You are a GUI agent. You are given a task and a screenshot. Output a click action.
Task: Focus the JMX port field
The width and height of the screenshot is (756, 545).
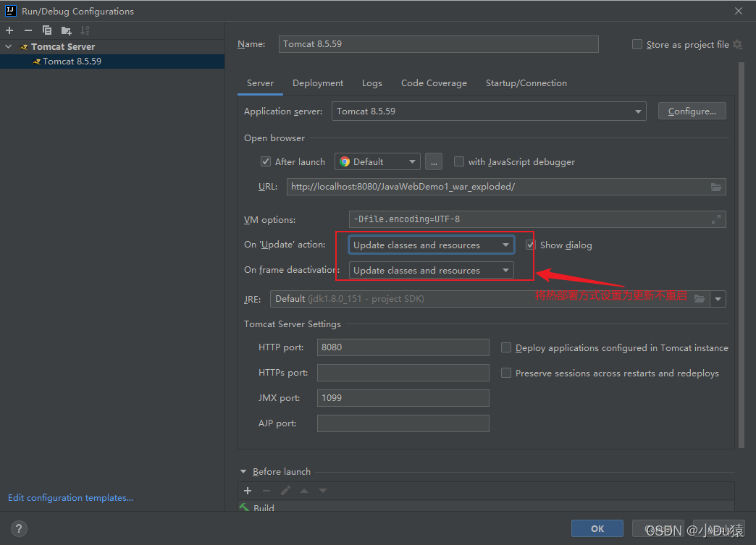point(403,398)
